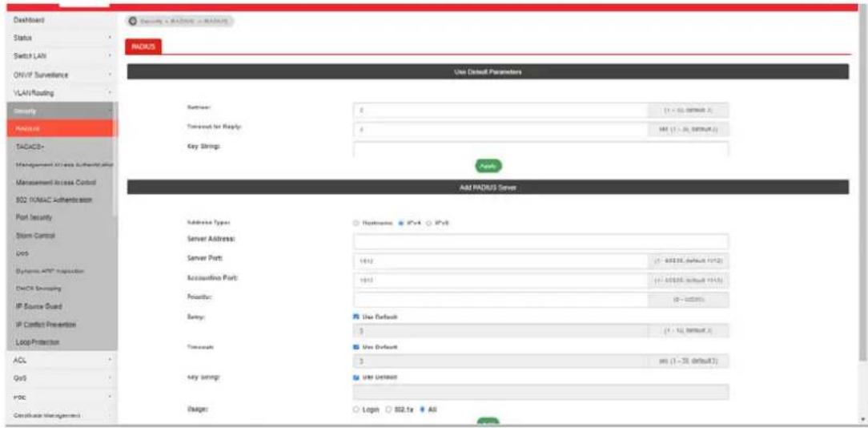Screen dimensions: 868x428
Task: Select the IPv4 address type
Action: click(x=402, y=223)
